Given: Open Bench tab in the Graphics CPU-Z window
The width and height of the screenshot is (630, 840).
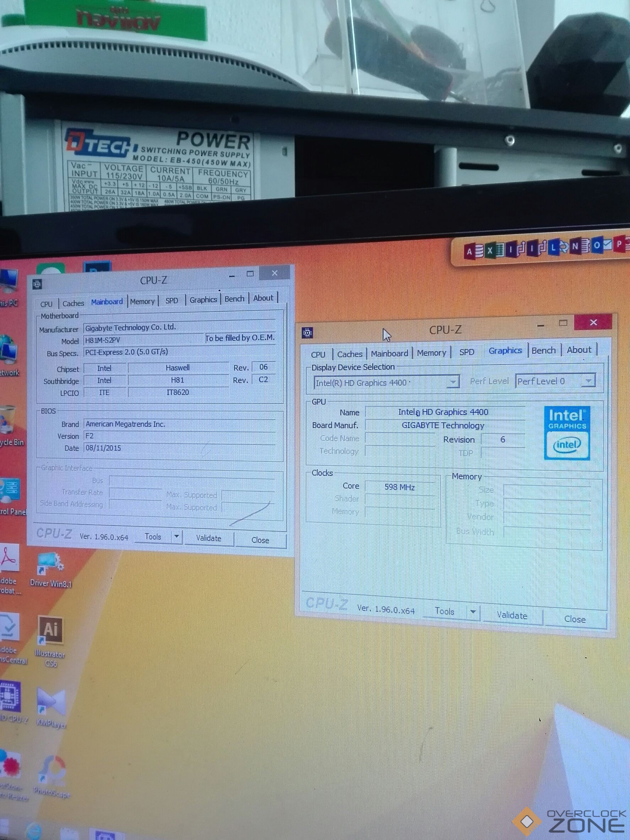Looking at the screenshot, I should point(543,350).
